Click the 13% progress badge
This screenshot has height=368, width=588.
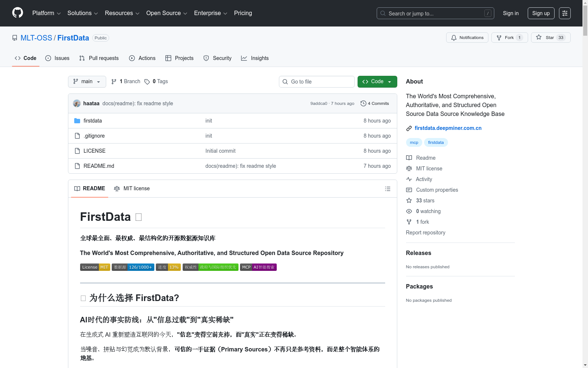[168, 267]
